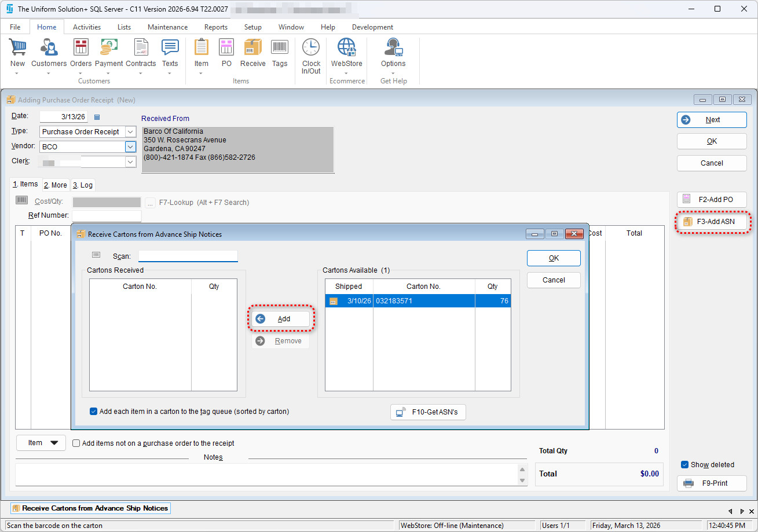Screen dimensions: 758x532
Task: Switch to the 2. More tab
Action: point(56,185)
